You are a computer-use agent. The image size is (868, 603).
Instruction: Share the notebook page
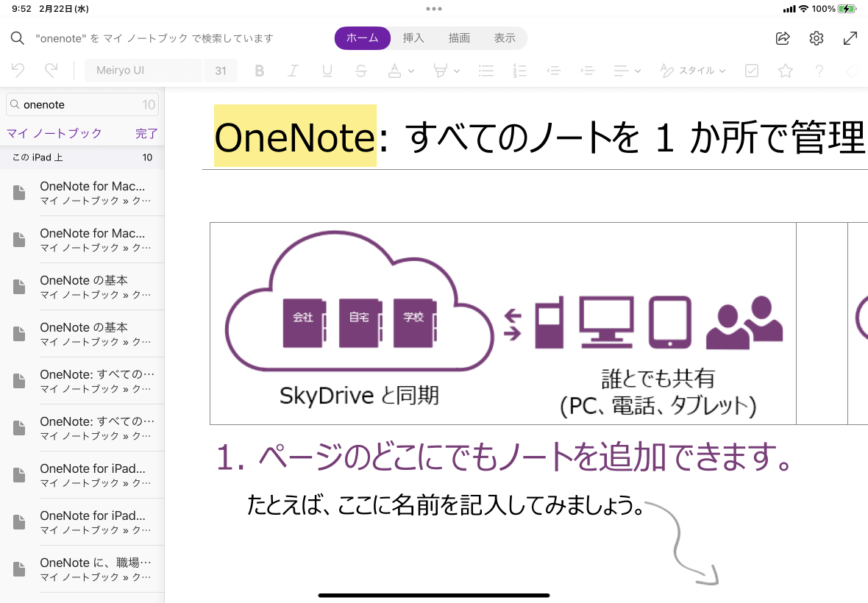pos(783,38)
